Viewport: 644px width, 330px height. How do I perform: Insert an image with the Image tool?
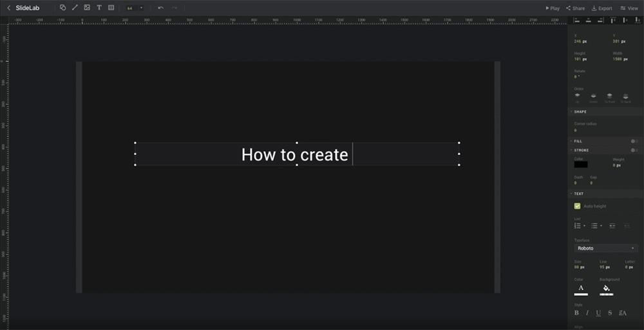pos(87,8)
